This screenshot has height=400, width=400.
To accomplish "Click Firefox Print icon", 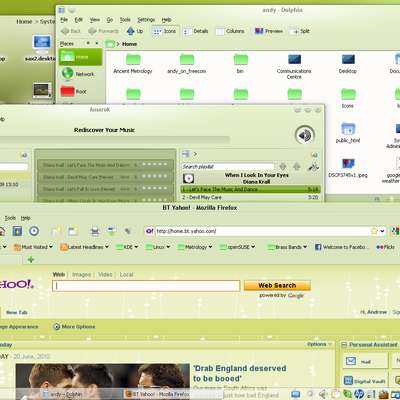I will tap(95, 231).
